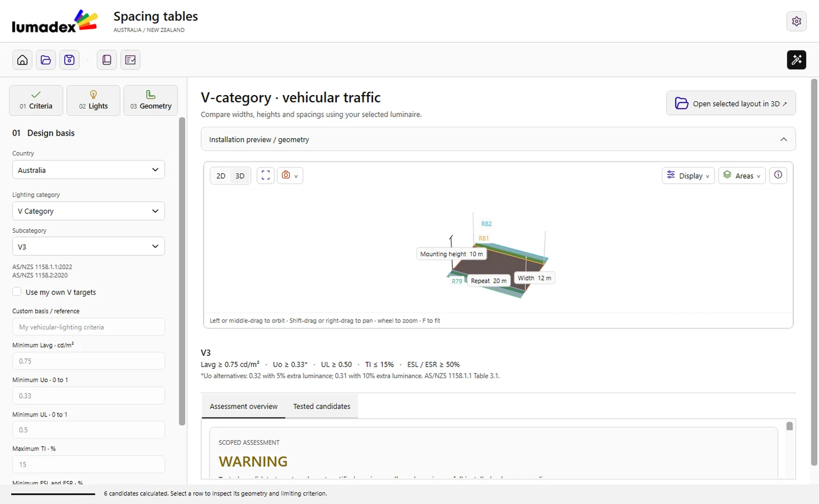Click the Minimum Lavg input field
The height and width of the screenshot is (504, 819).
coord(89,361)
